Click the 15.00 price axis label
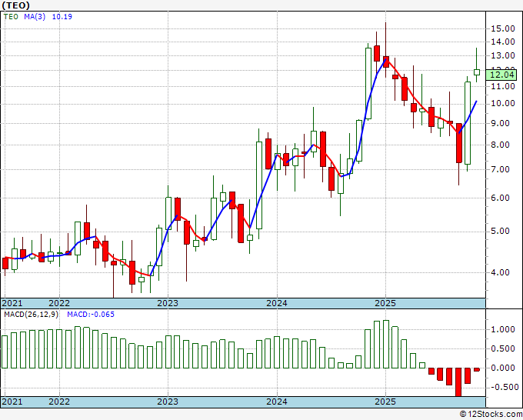The height and width of the screenshot is (420, 523). click(503, 28)
